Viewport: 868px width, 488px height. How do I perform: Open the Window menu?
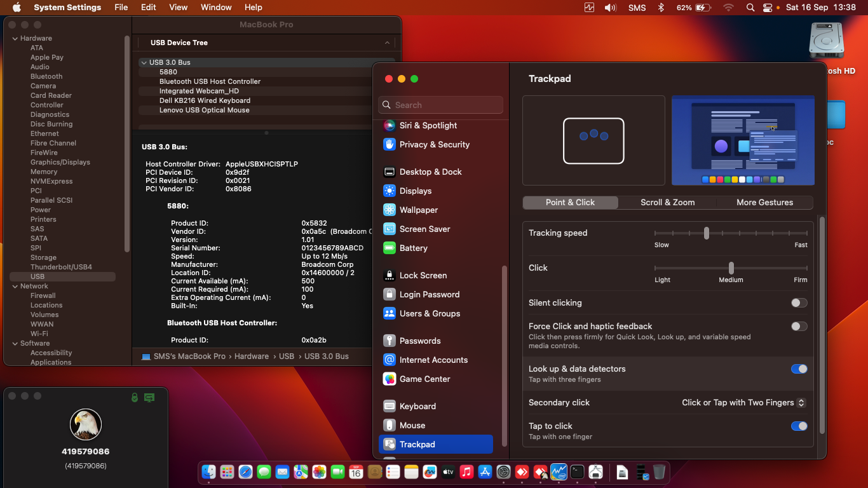pos(216,8)
